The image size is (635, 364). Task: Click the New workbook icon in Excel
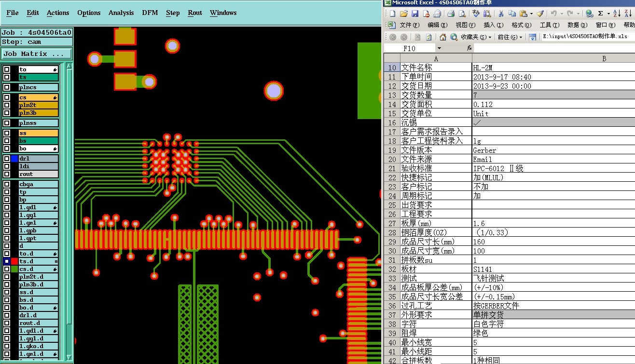click(x=392, y=13)
